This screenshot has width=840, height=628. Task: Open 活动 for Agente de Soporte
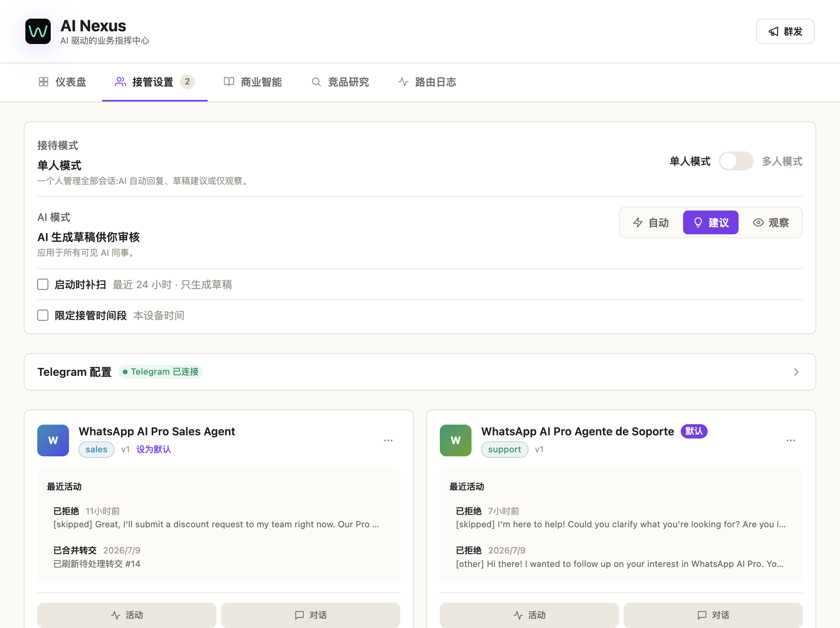coord(529,615)
